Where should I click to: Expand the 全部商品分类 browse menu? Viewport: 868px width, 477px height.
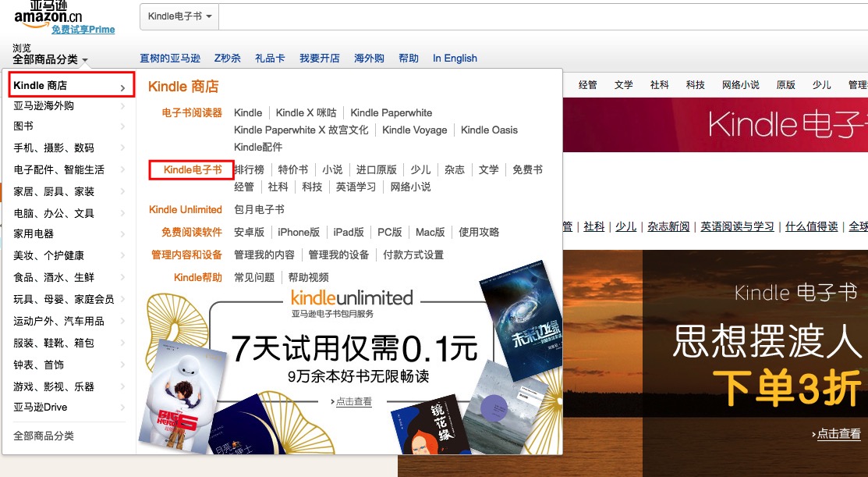(x=50, y=59)
